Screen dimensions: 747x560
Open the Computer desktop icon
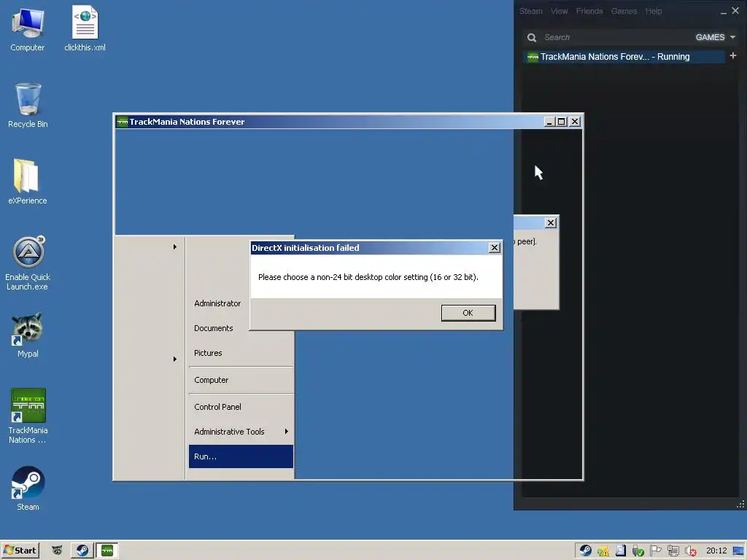[28, 29]
